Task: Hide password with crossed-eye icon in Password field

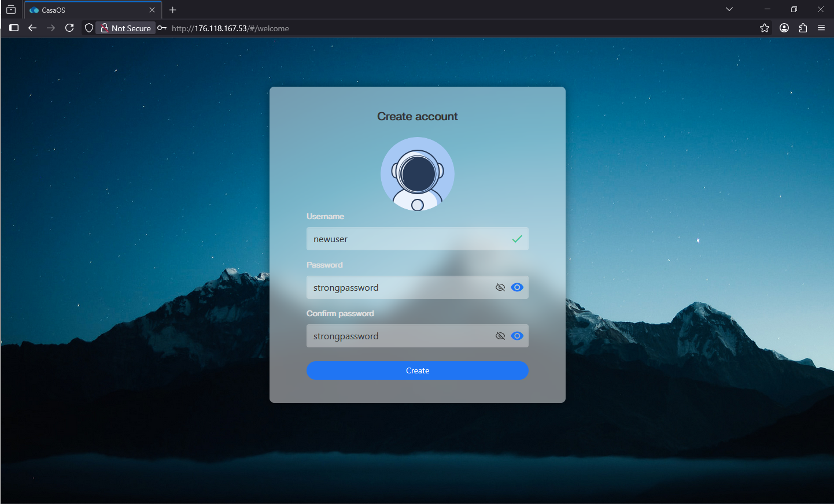Action: [500, 287]
